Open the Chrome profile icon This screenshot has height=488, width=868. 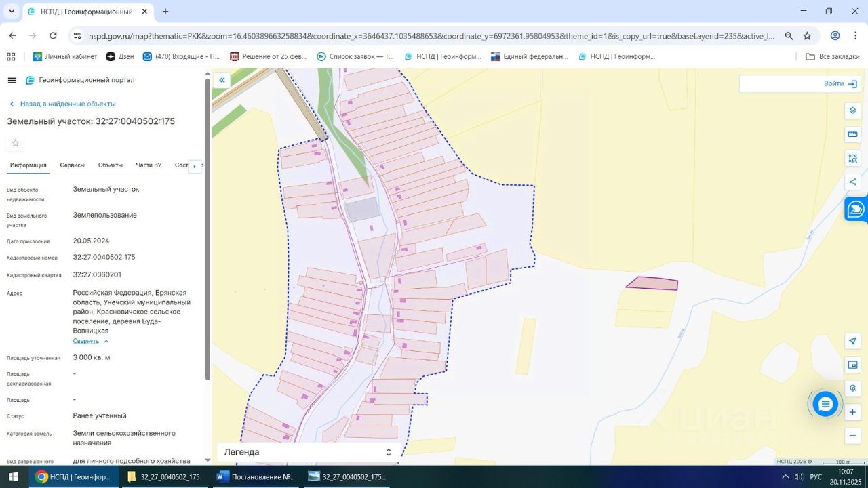pos(835,36)
